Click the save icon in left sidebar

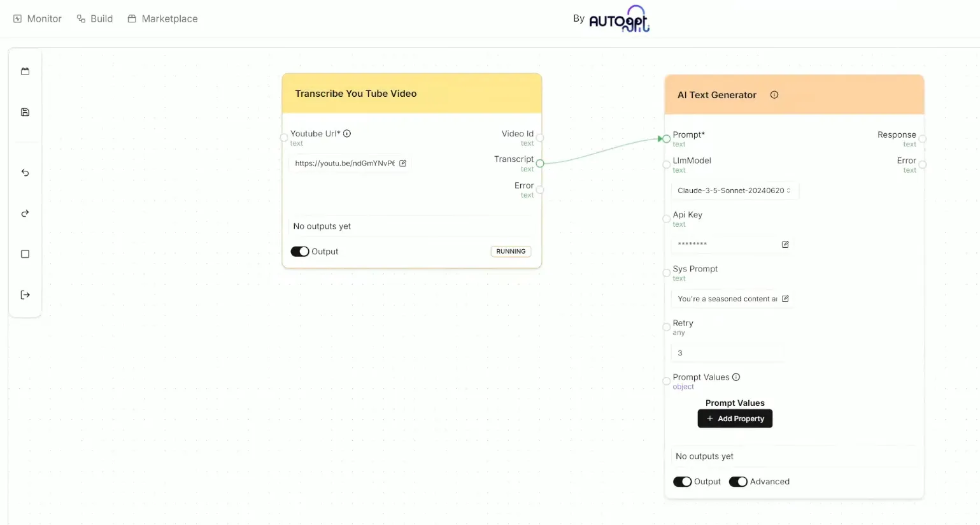pos(25,112)
